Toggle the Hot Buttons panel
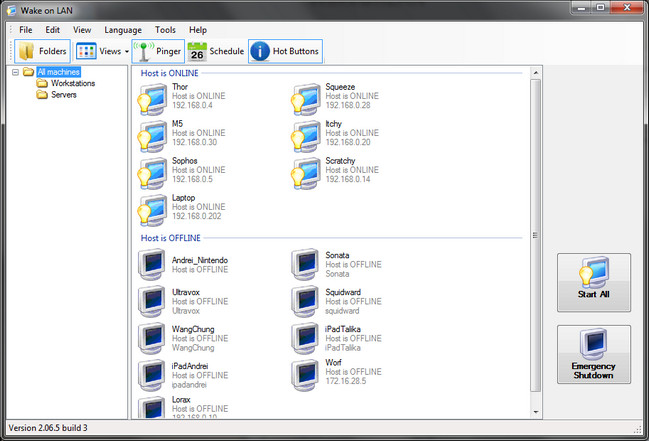This screenshot has width=649, height=441. click(259, 51)
